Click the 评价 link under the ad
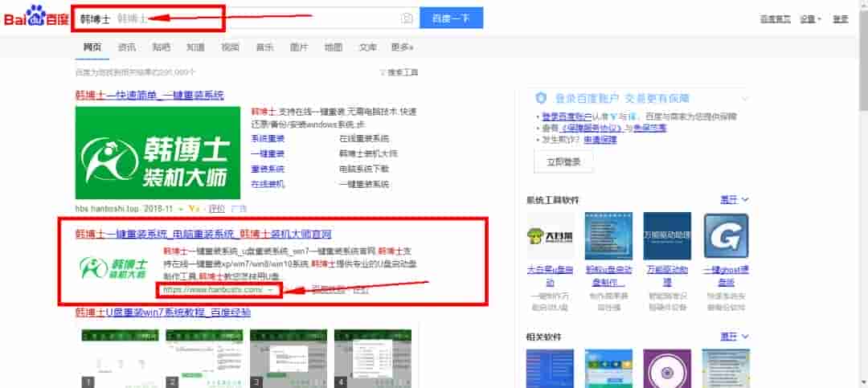 coord(216,209)
